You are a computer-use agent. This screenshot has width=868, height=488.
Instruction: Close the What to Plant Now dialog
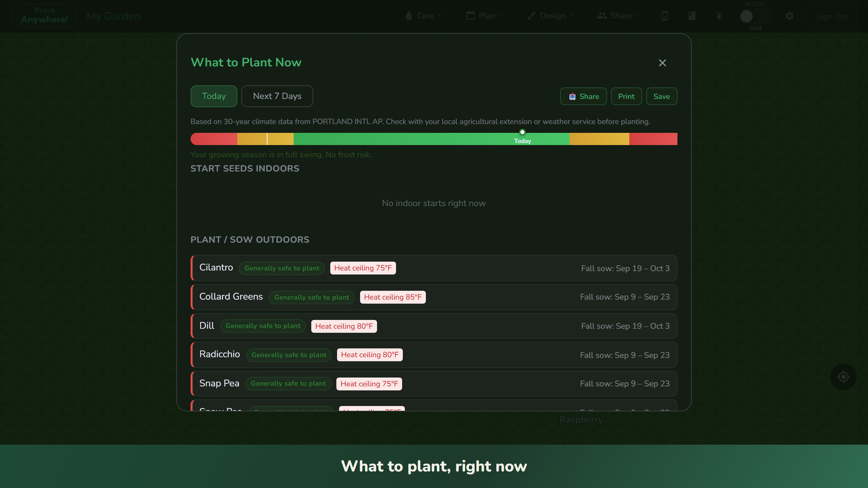click(x=662, y=63)
